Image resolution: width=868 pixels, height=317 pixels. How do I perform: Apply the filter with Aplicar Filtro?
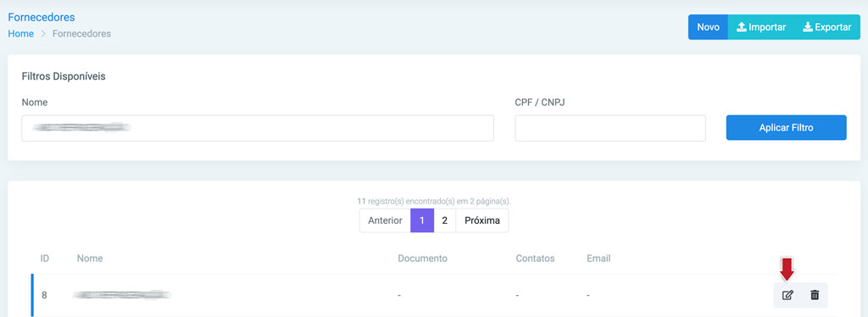[x=786, y=128]
